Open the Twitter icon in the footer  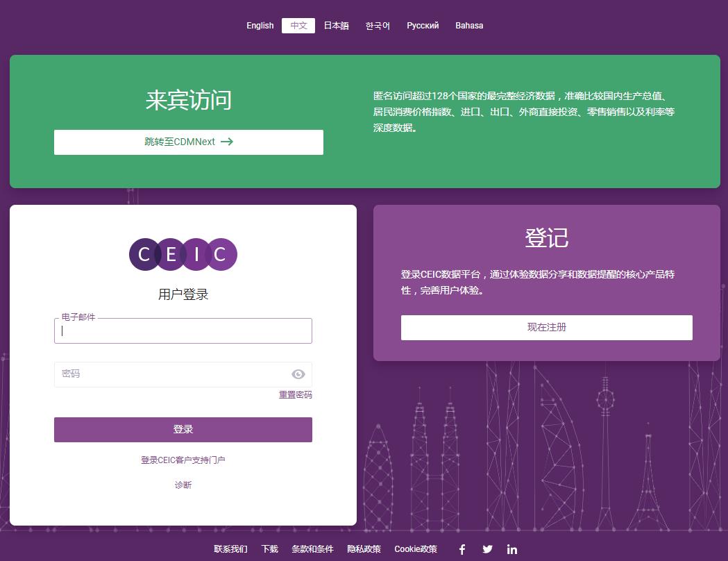[487, 549]
